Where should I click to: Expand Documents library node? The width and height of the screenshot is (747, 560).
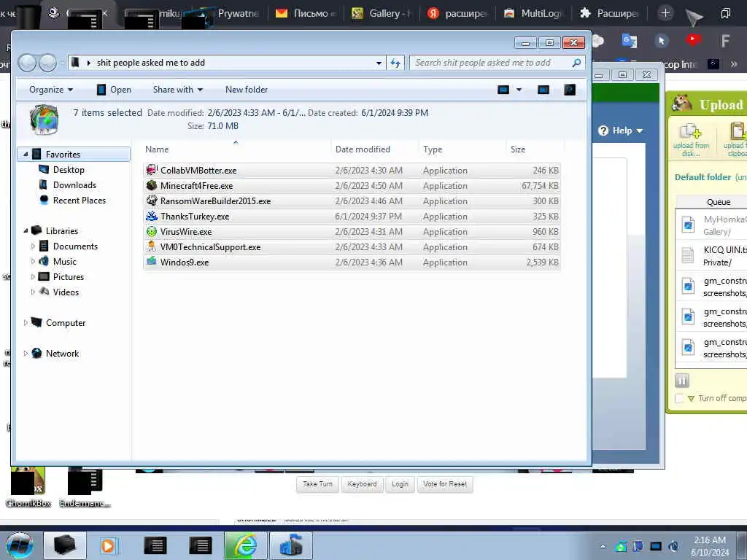(33, 246)
